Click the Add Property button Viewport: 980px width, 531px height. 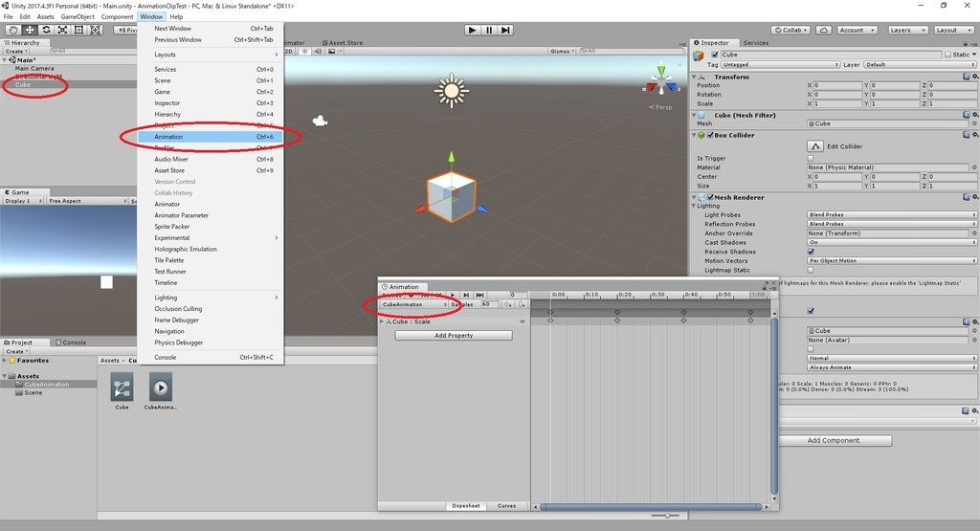click(x=454, y=336)
